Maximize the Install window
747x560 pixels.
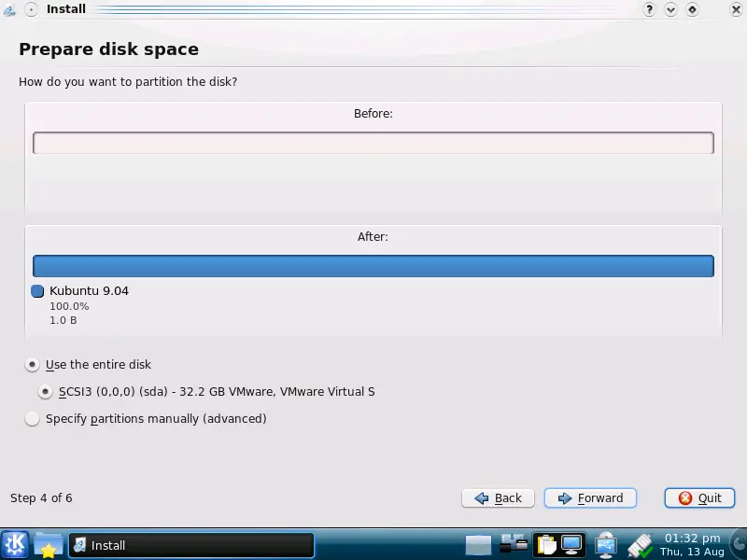click(x=692, y=9)
